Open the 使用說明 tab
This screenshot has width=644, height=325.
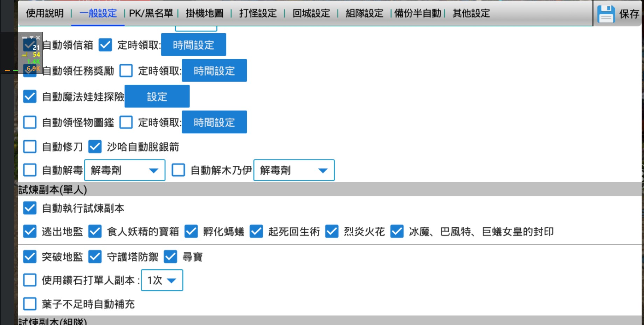point(45,13)
